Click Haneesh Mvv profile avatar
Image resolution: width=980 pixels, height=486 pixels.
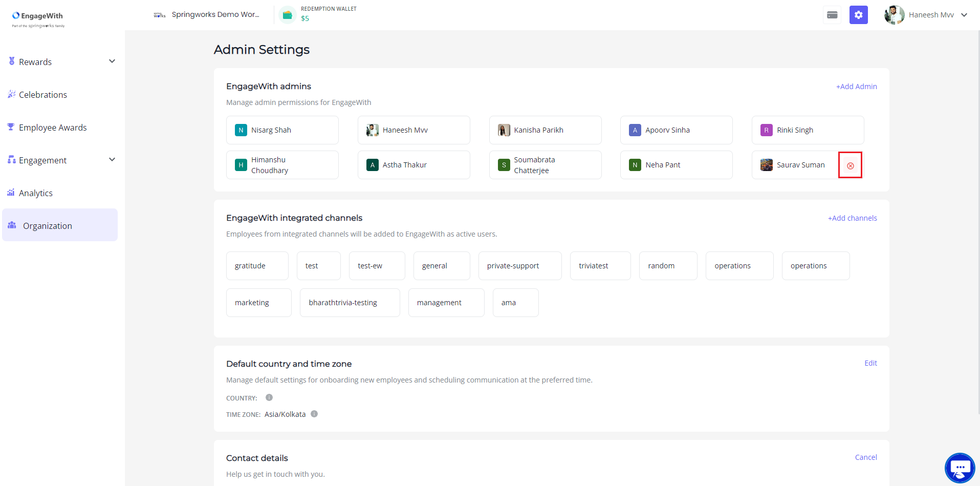894,15
